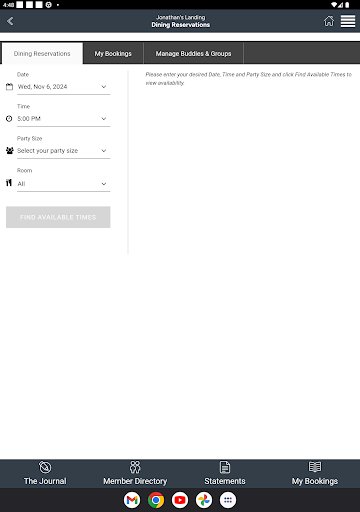
Task: Open the Party Size dropdown
Action: [64, 151]
